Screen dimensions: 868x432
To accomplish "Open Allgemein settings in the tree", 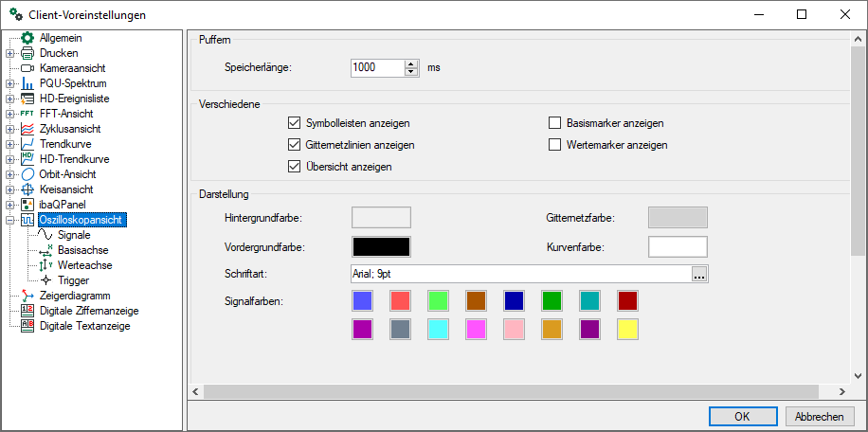I will pyautogui.click(x=61, y=38).
